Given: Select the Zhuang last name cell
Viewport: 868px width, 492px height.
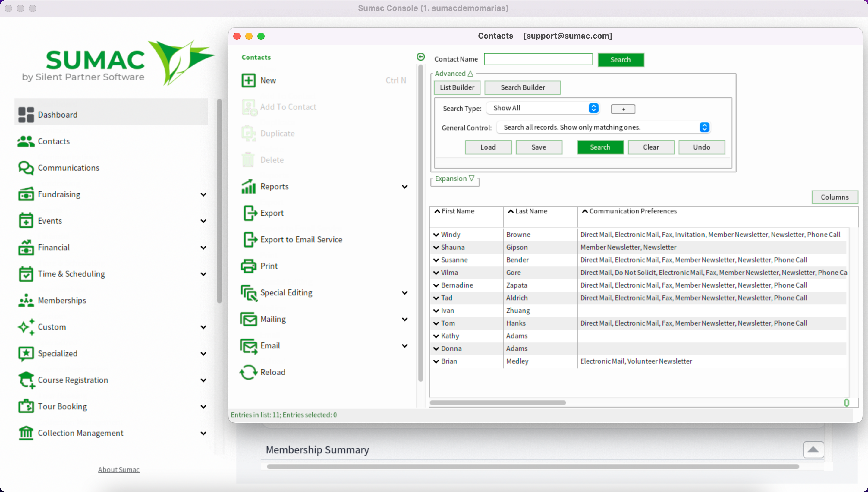Looking at the screenshot, I should pos(540,311).
